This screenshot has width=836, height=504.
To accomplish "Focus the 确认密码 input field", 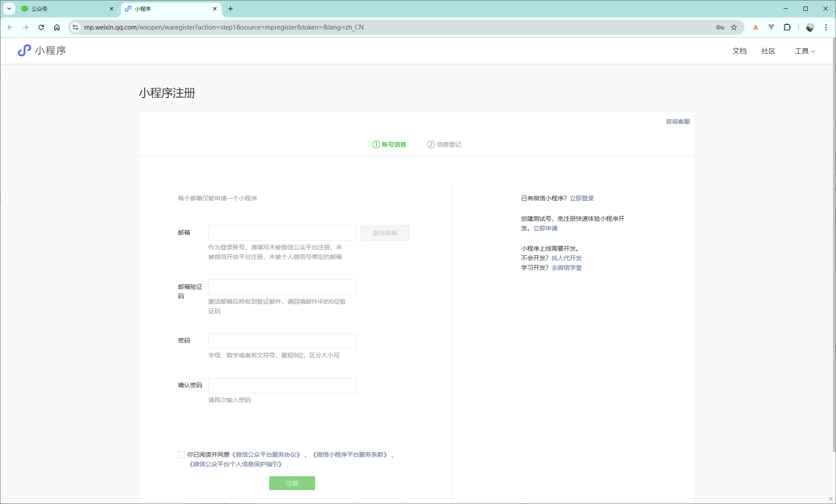I will pos(283,386).
